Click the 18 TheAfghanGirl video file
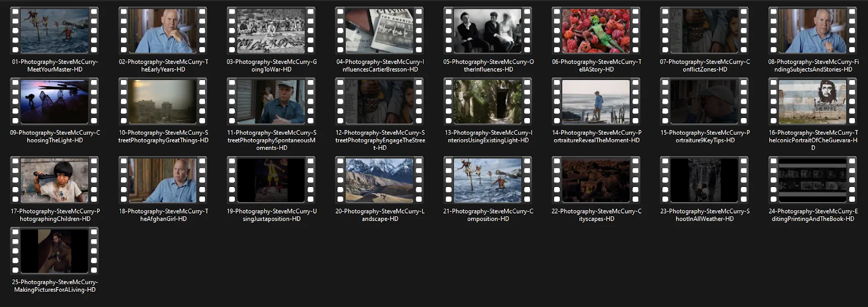 163,180
